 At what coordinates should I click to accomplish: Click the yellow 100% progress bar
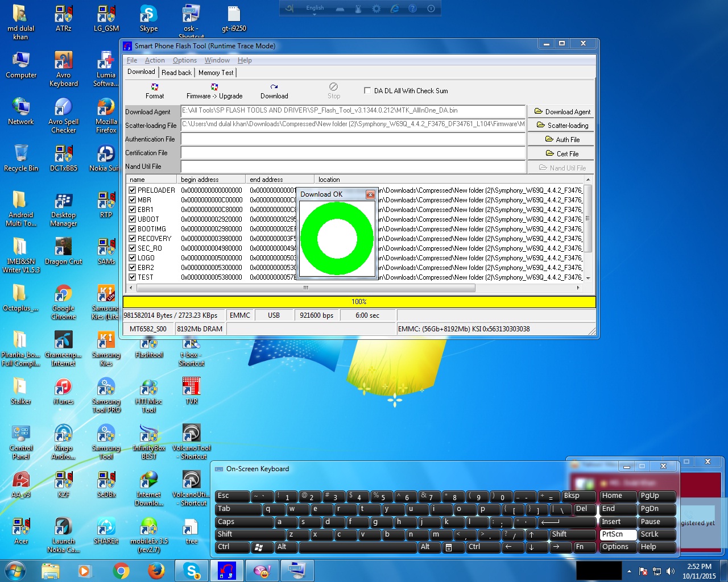point(359,302)
